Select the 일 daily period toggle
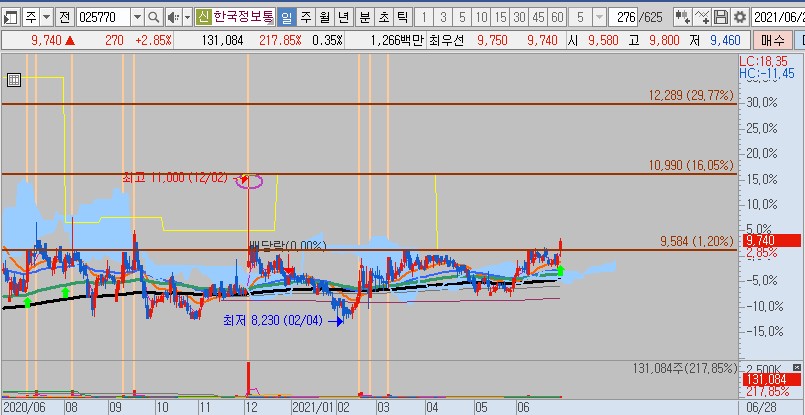This screenshot has height=415, width=805. [x=286, y=17]
